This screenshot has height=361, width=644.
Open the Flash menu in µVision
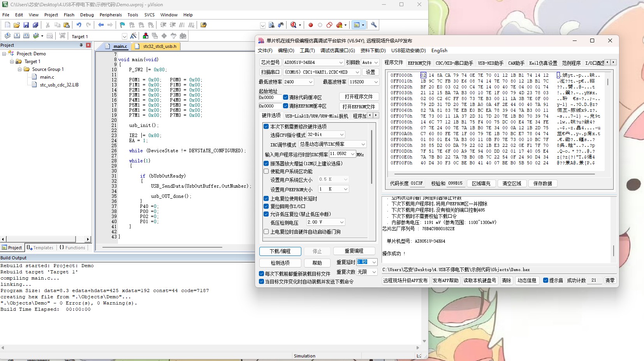click(x=69, y=15)
